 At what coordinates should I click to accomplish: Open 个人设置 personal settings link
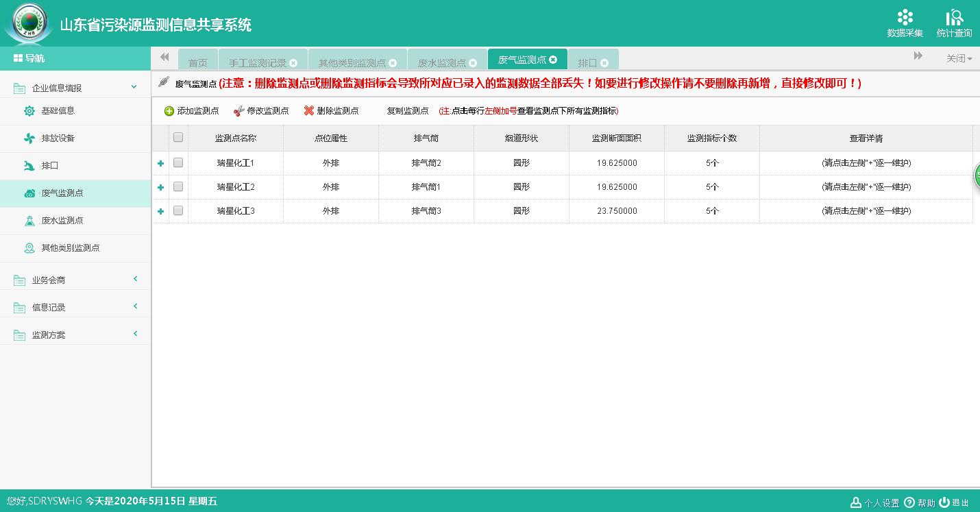point(874,502)
